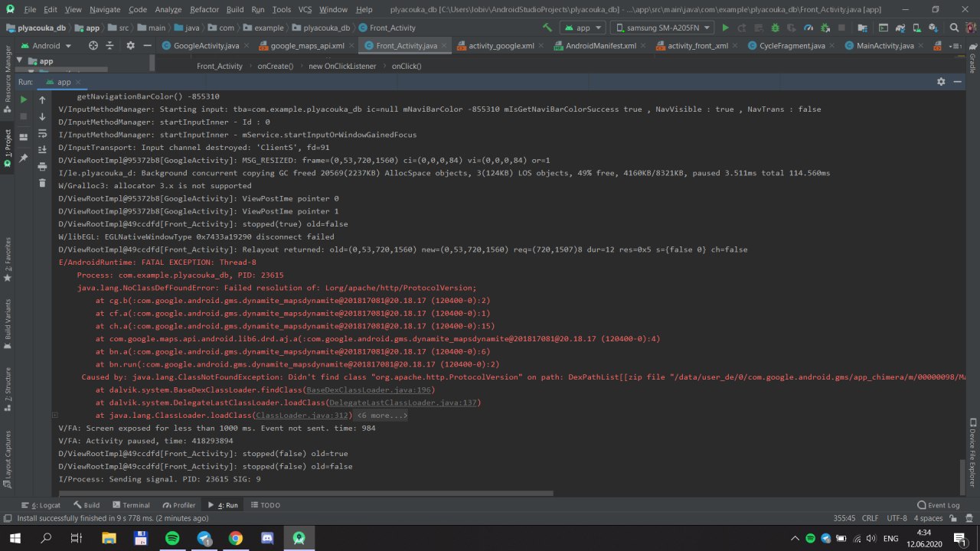
Task: Click the Run panel stop square icon
Action: coord(24,116)
